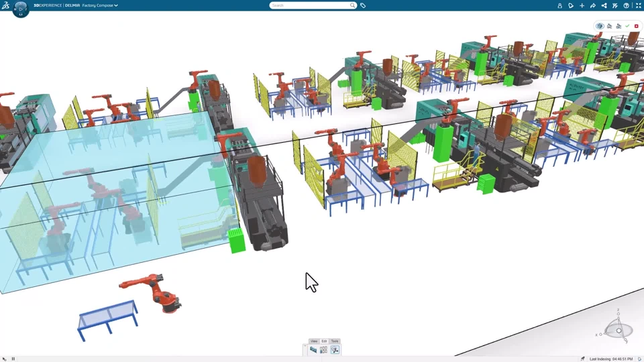Click the second robot icon in the floating panel

619,26
